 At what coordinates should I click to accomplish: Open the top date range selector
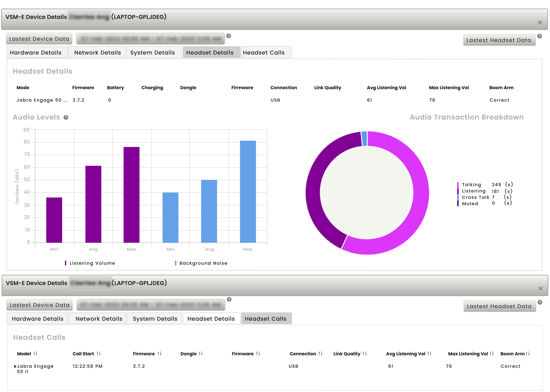150,39
